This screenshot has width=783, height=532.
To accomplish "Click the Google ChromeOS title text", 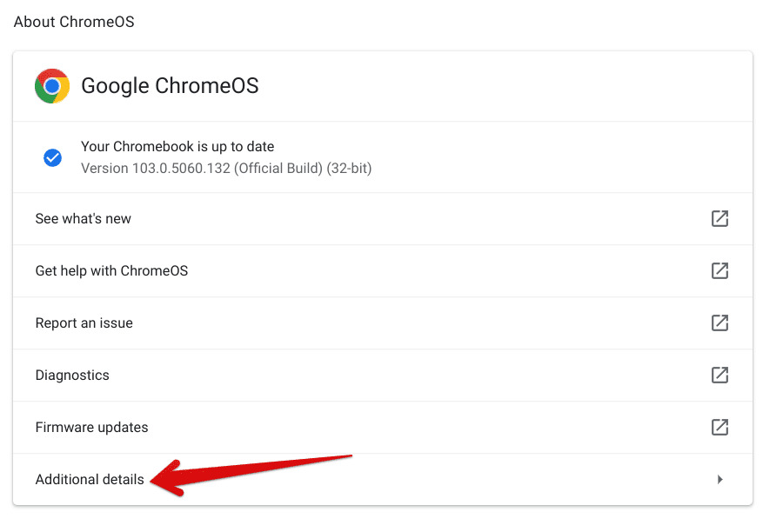I will pos(170,86).
